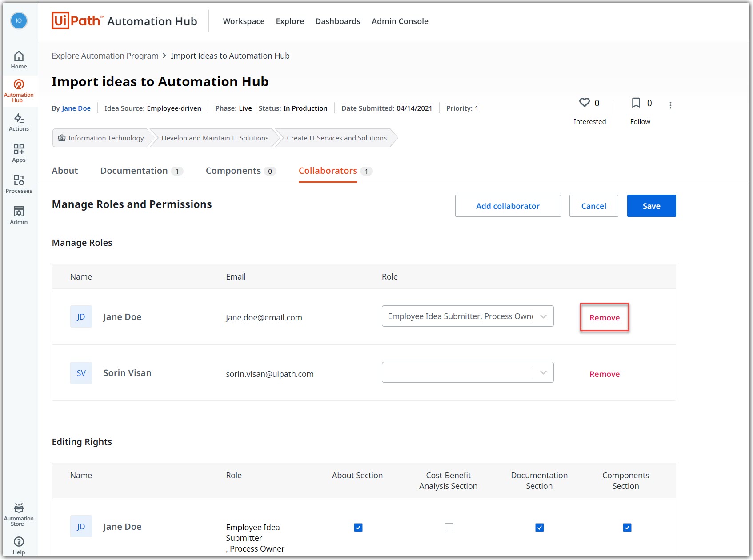Image resolution: width=753 pixels, height=560 pixels.
Task: Uncheck Components Section for Jane Doe
Action: click(627, 528)
